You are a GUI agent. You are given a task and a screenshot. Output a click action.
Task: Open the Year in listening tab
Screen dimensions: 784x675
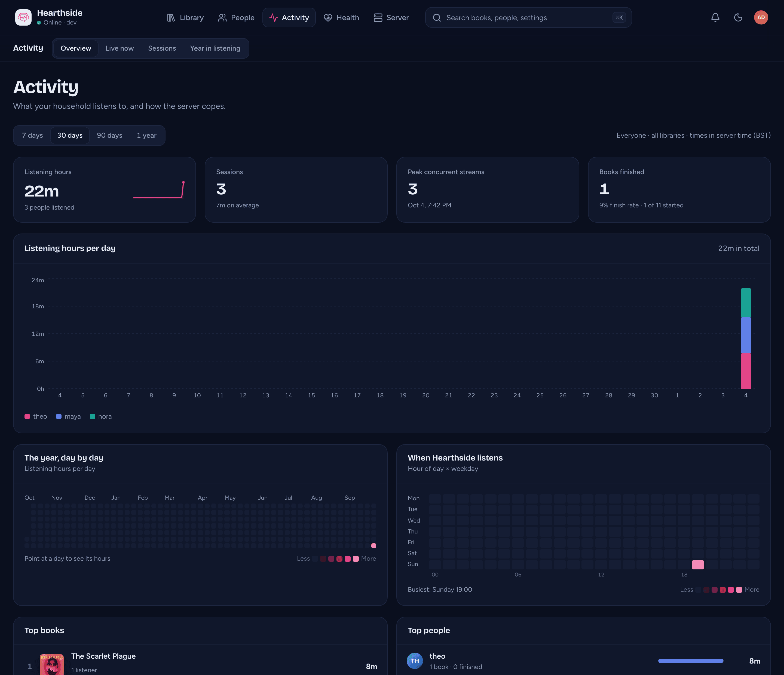click(215, 48)
